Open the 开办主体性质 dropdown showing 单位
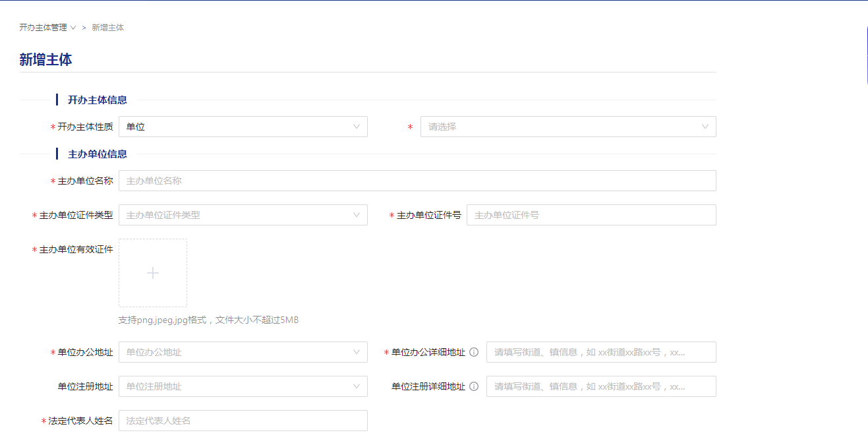Screen dimensions: 868x445 click(243, 126)
